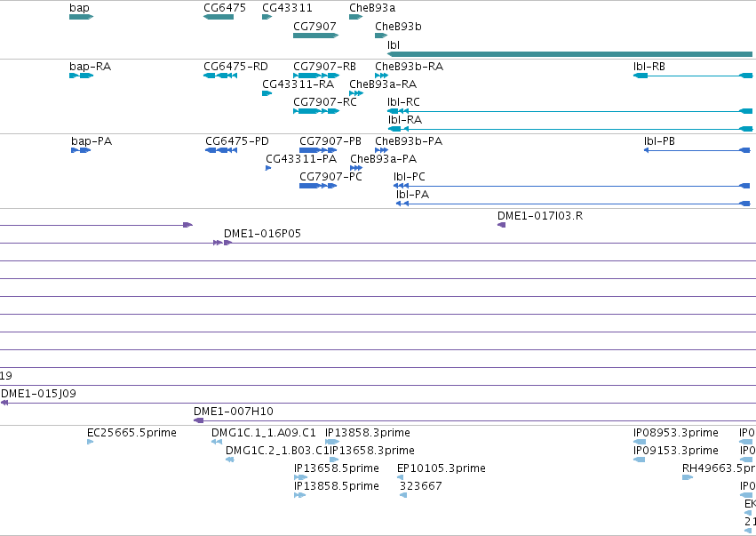756x536 pixels.
Task: Click the bap gene label
Action: [x=79, y=8]
